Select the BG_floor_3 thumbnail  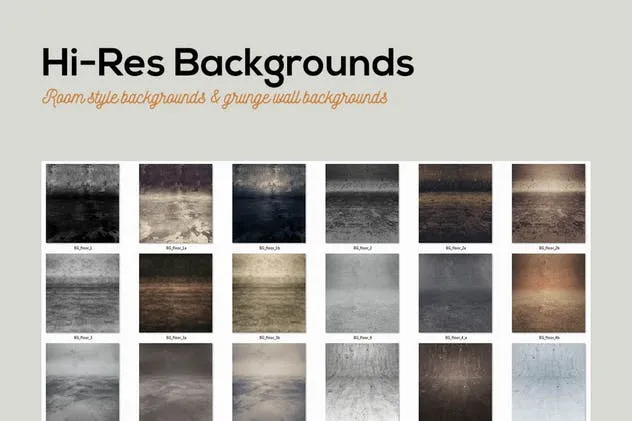[82, 293]
